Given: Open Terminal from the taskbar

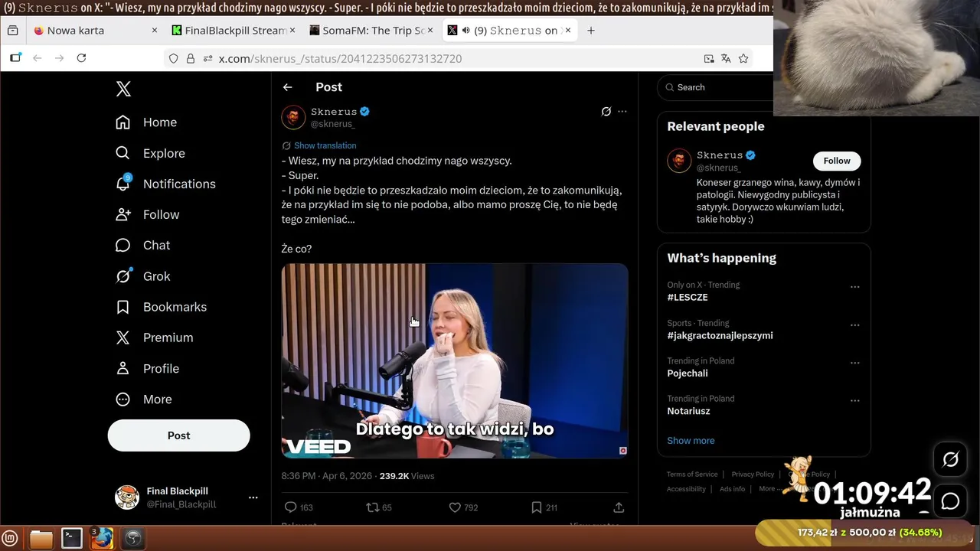Looking at the screenshot, I should pos(72,539).
